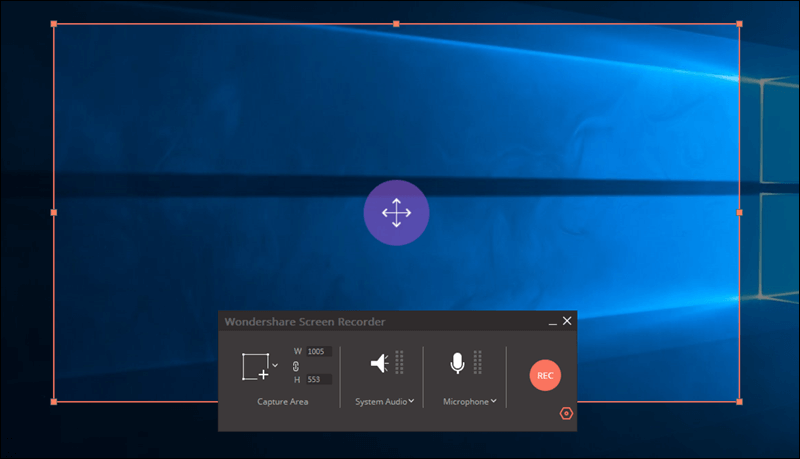Screen dimensions: 800x459
Task: Click the system audio level meter
Action: pos(399,362)
